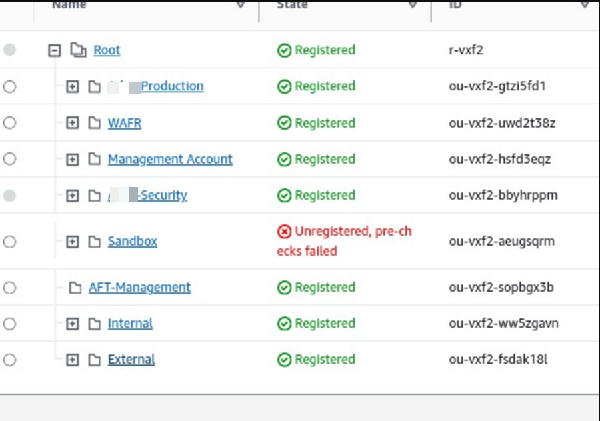Sort the table by the State column
Screen dimensions: 600x421
(x=412, y=5)
